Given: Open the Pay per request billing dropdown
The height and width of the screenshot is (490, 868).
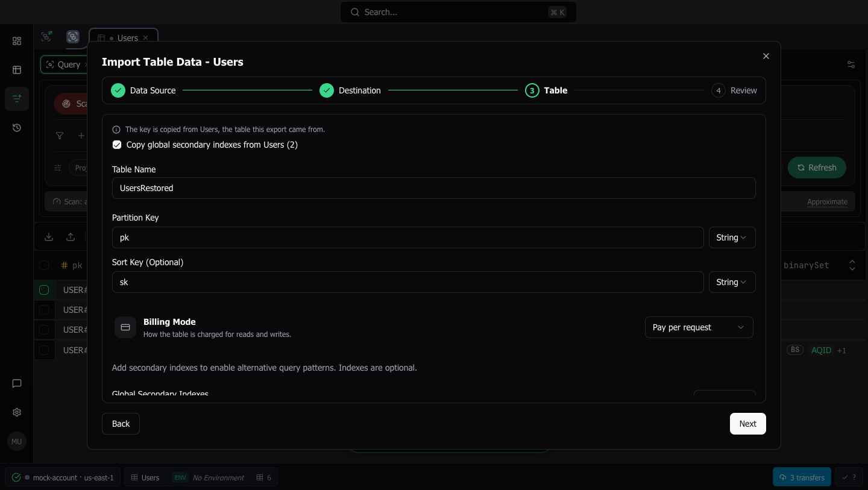Looking at the screenshot, I should (x=699, y=327).
